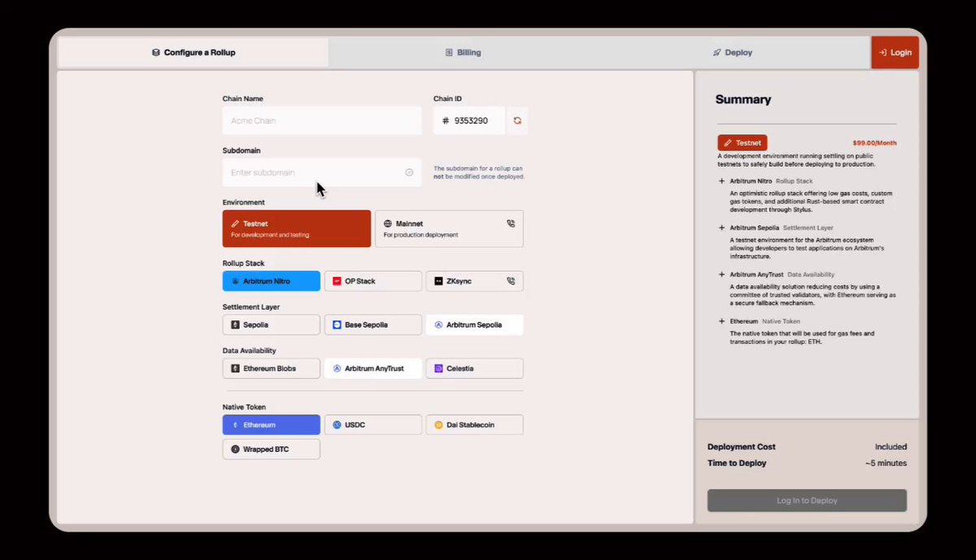
Task: Click the Testnet badge in Summary
Action: tap(742, 142)
